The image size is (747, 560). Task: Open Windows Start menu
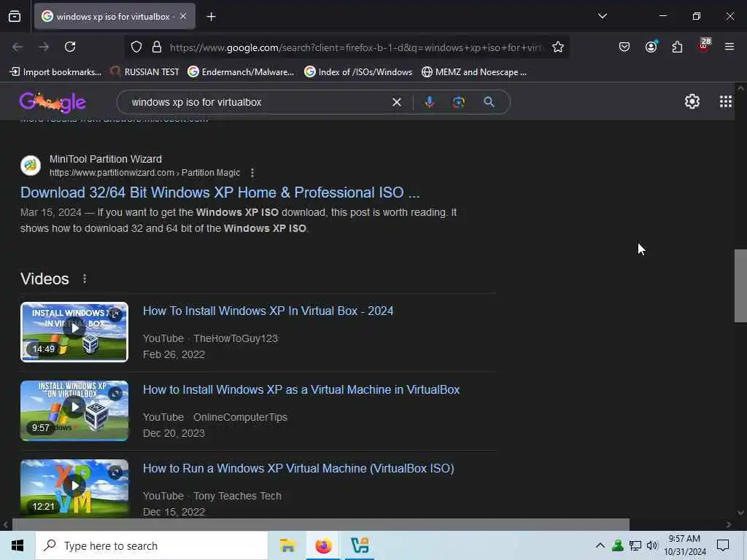tap(18, 545)
